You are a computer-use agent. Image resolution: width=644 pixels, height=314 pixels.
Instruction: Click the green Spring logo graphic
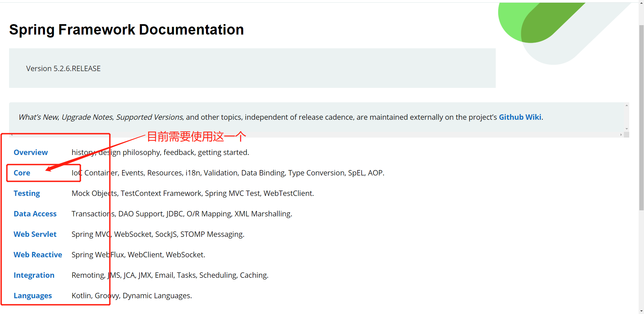537,23
